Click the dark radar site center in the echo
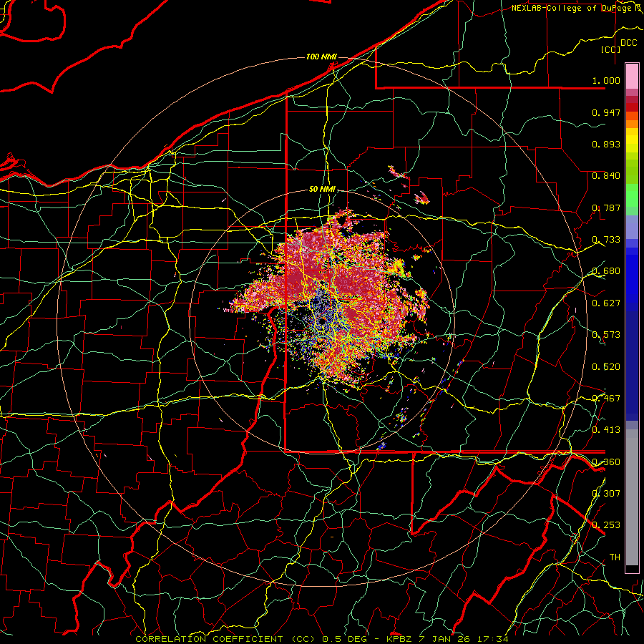644x644 pixels. coord(323,321)
